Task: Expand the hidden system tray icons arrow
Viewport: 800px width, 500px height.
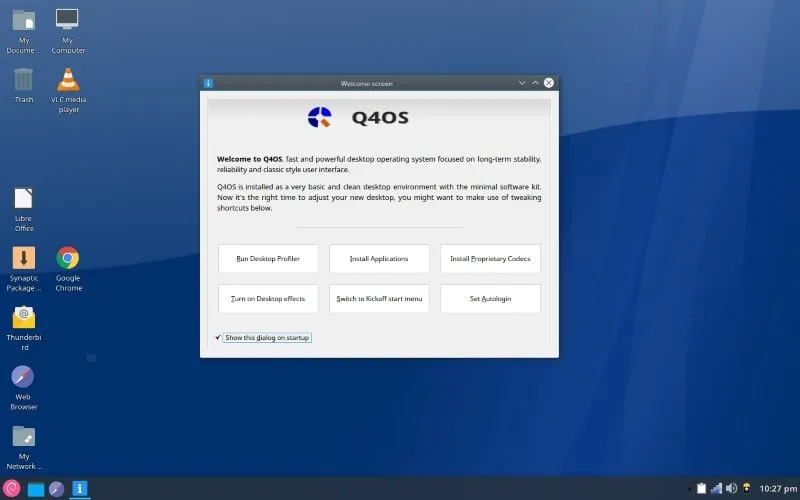Action: click(x=688, y=488)
